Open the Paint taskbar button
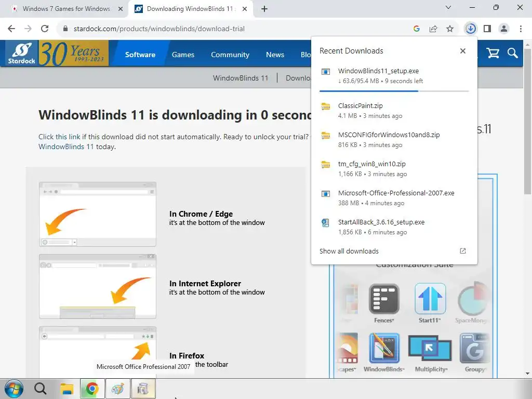This screenshot has width=532, height=399. tap(118, 389)
